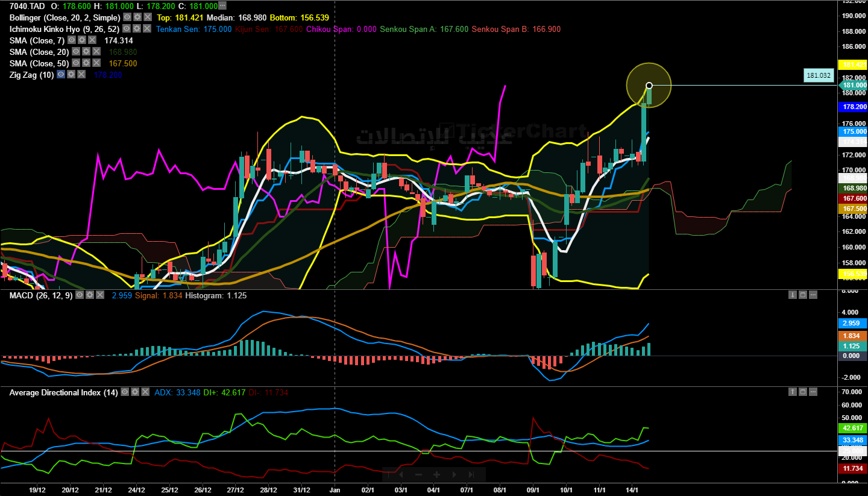Open ADX pane more options menu
868x496 pixels.
click(813, 392)
